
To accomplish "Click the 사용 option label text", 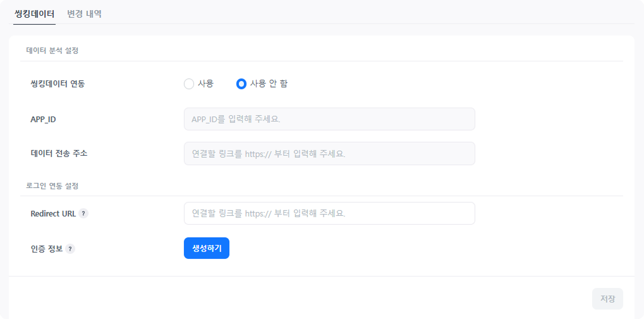I will click(205, 84).
